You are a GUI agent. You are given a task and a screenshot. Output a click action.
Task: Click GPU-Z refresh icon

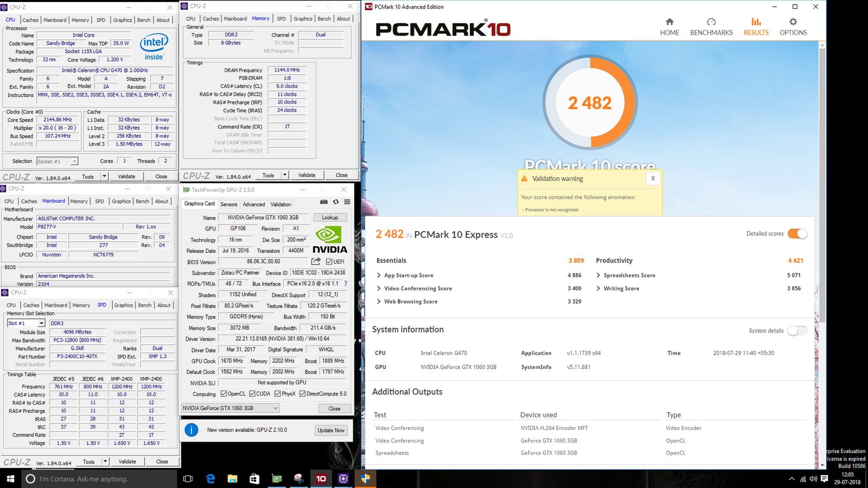(x=335, y=202)
